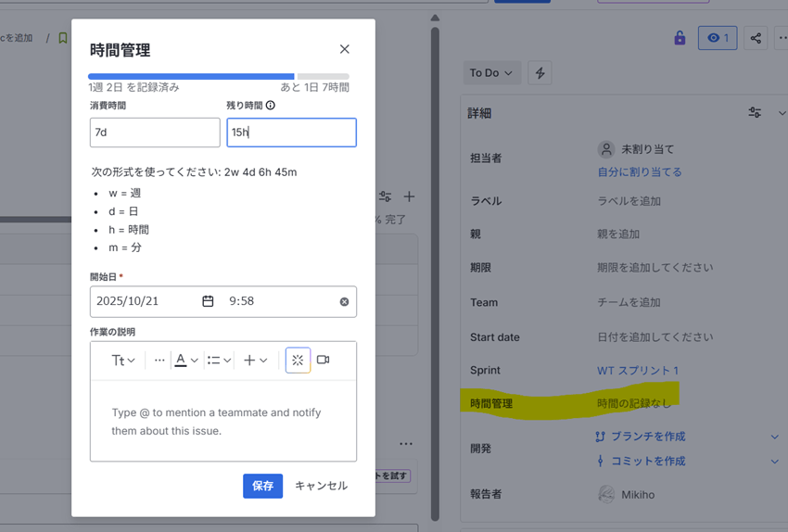Click the AI sparkle icon in the editor toolbar
The width and height of the screenshot is (788, 532).
pyautogui.click(x=298, y=361)
